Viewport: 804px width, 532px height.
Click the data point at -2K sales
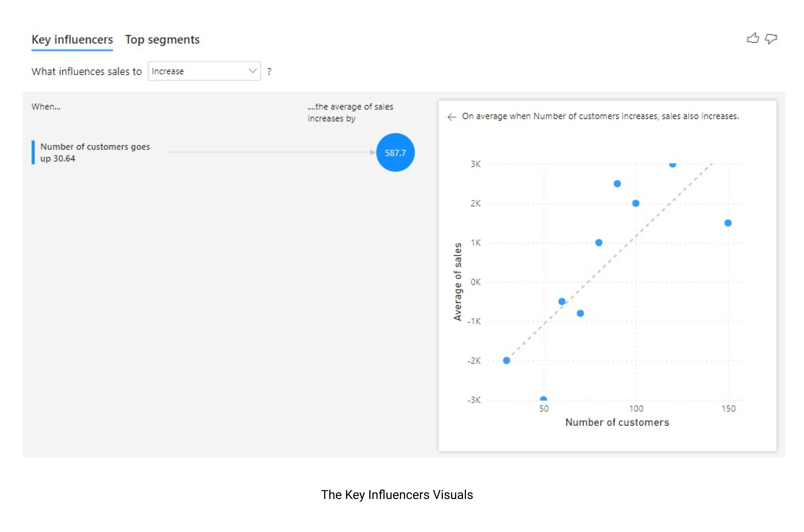tap(506, 361)
